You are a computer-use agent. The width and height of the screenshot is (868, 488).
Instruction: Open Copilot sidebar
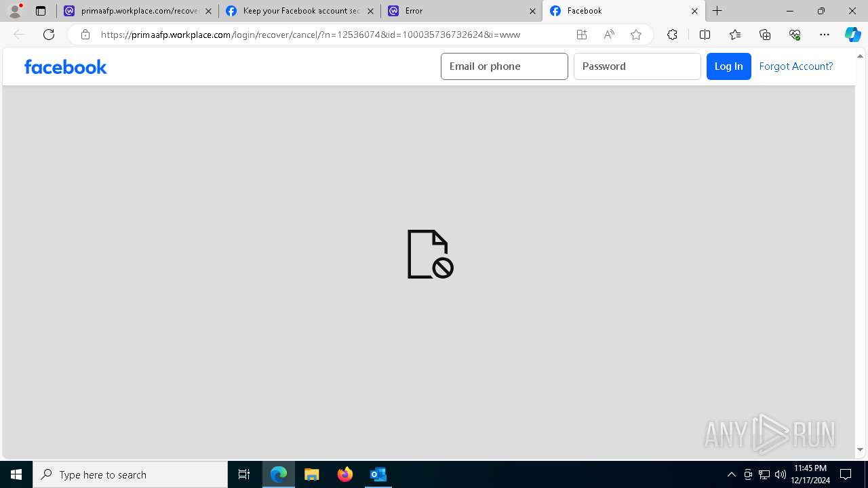pos(853,35)
